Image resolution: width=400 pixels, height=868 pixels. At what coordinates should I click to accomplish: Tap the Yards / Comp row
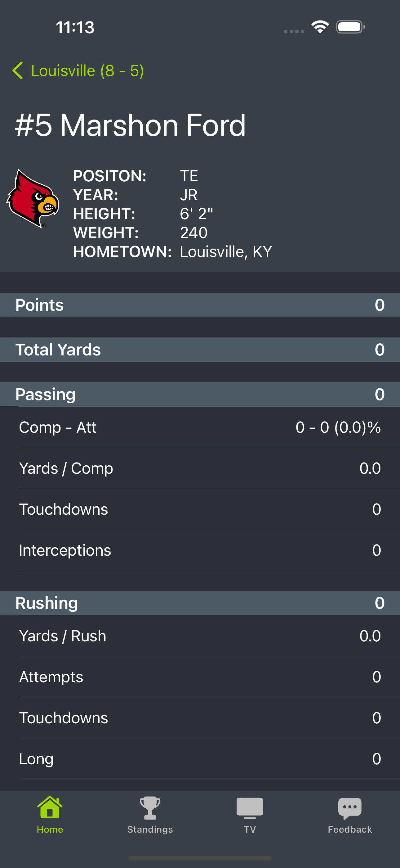tap(200, 468)
